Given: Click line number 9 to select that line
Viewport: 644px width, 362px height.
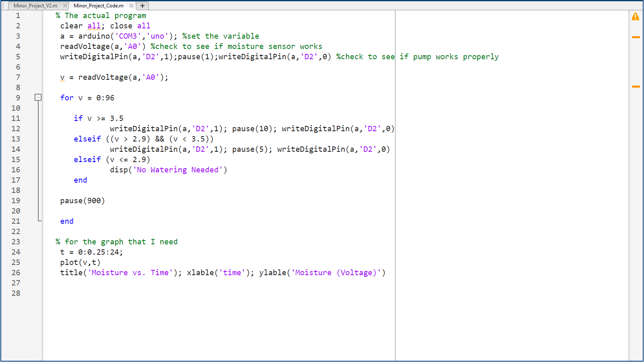Looking at the screenshot, I should [x=18, y=97].
